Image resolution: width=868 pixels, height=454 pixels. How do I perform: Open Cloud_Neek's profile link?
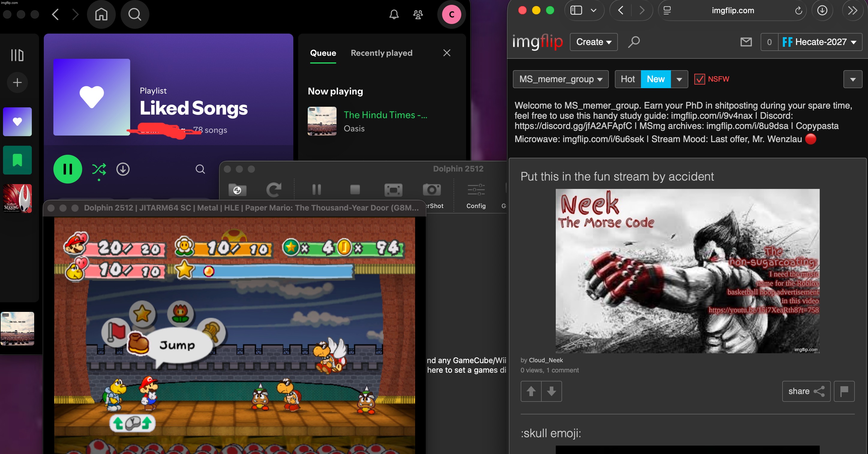(x=545, y=360)
